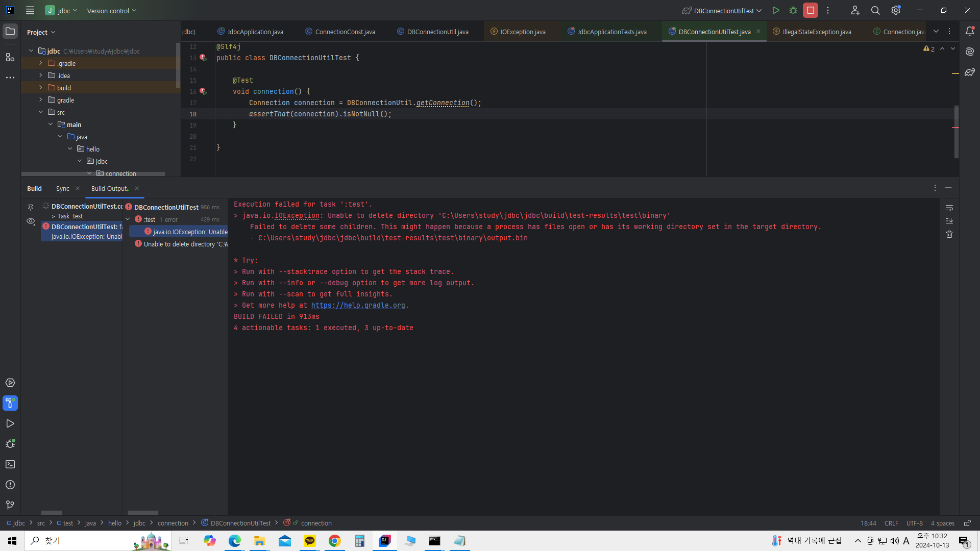Viewport: 980px width, 551px height.
Task: Open the help.gradle.org link
Action: pyautogui.click(x=358, y=305)
